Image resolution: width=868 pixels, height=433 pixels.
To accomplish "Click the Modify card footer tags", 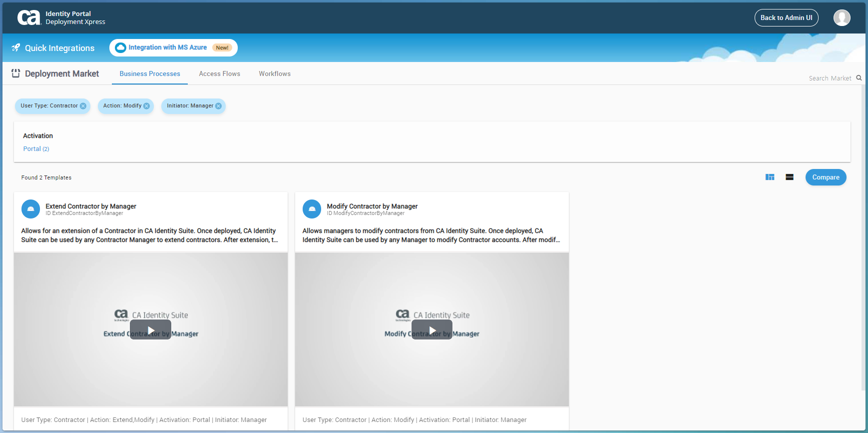I will 414,420.
